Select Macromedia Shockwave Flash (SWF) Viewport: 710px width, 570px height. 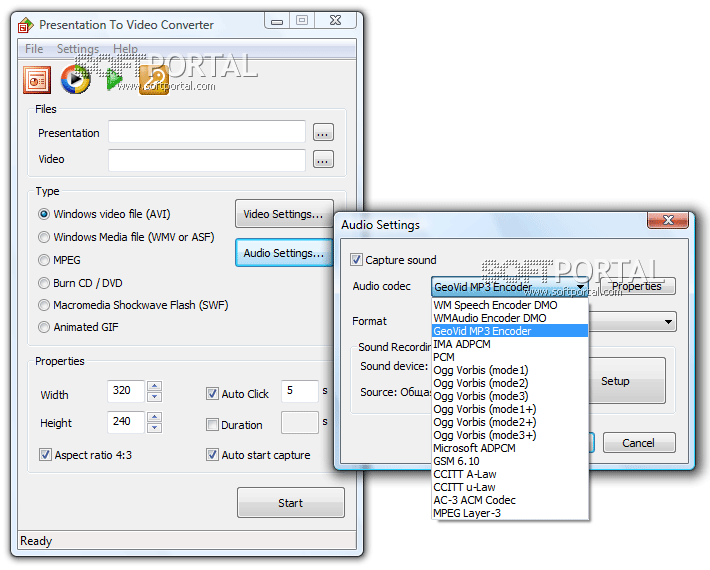(133, 305)
